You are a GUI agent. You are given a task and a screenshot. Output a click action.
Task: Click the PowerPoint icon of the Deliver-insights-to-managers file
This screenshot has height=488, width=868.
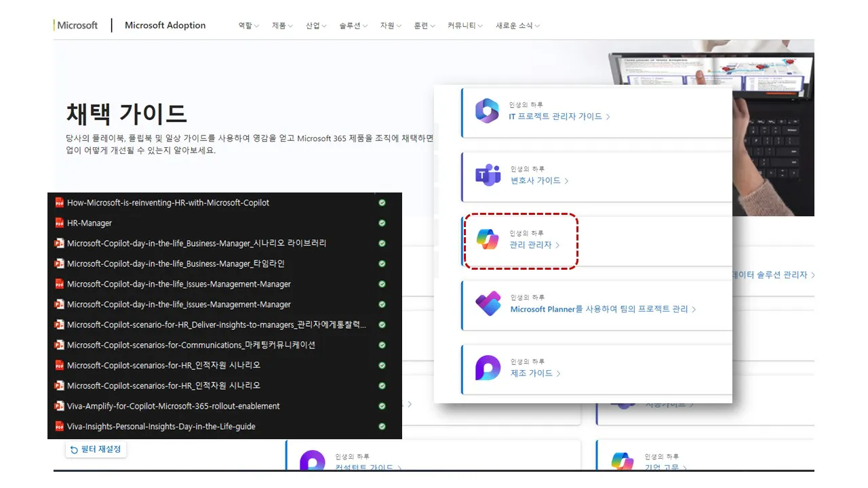pos(59,325)
